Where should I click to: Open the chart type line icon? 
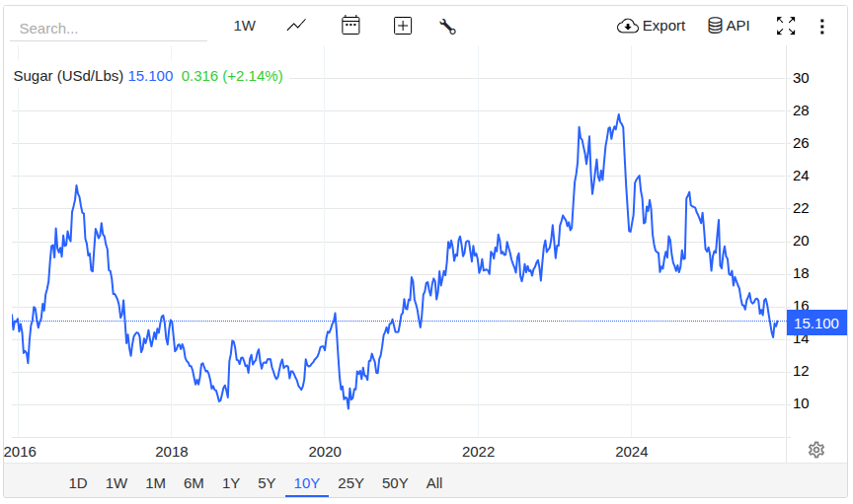[296, 26]
